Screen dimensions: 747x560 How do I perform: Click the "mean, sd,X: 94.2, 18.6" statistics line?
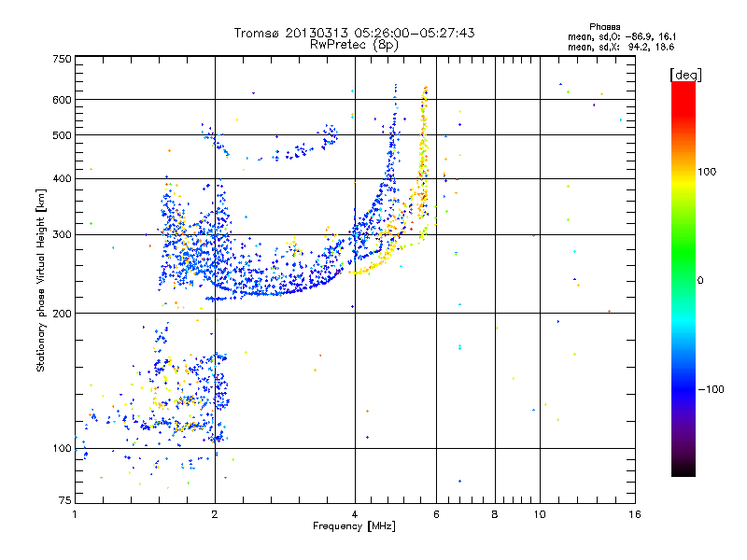coord(621,47)
